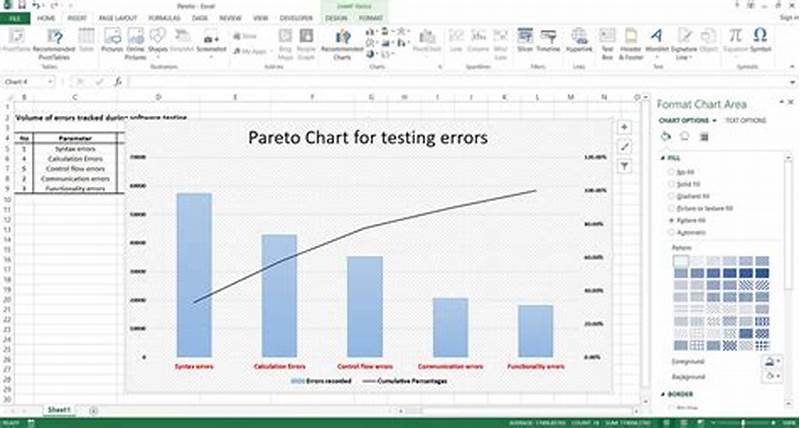This screenshot has height=428, width=800.
Task: Click the Chart Elements plus button
Action: [x=624, y=128]
